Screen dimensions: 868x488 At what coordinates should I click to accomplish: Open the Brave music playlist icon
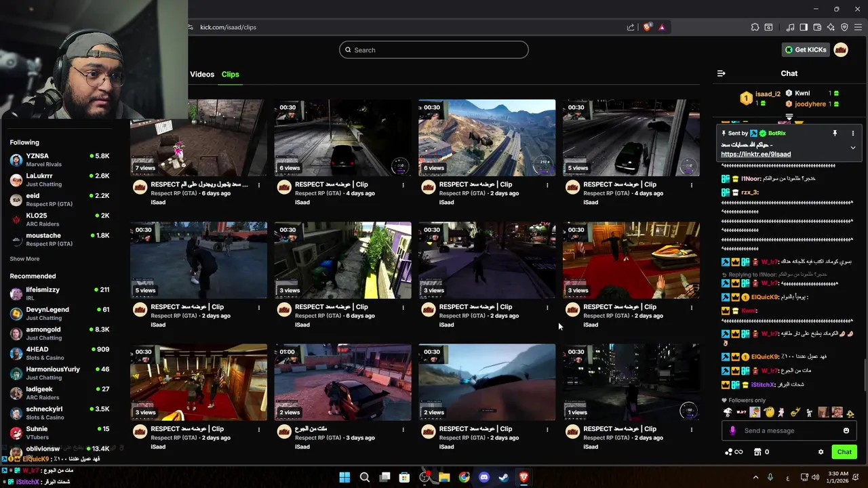tap(791, 27)
